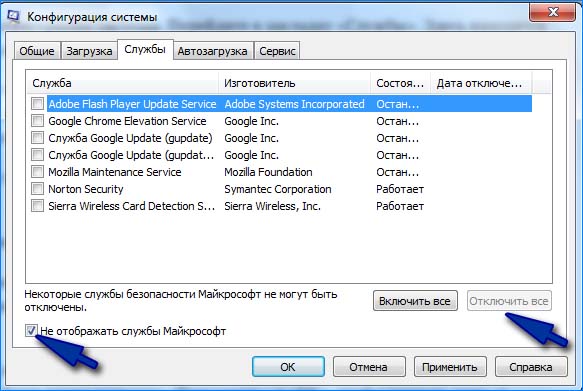This screenshot has height=391, width=583.
Task: Enable the Google Chrome Elevation Service checkbox
Action: coord(37,120)
